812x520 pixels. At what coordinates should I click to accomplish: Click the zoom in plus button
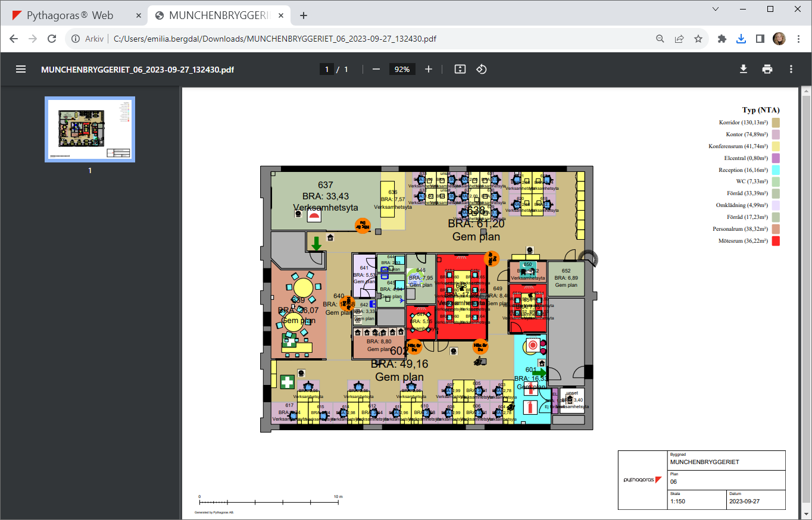pyautogui.click(x=429, y=69)
